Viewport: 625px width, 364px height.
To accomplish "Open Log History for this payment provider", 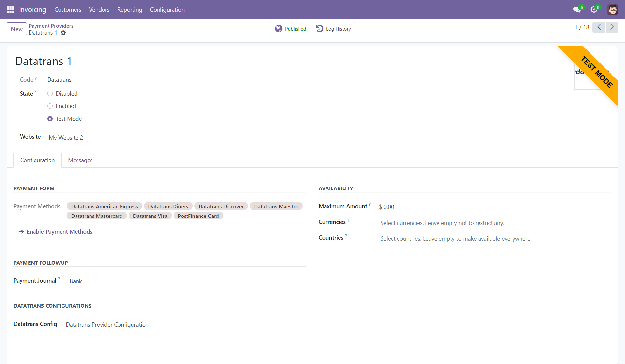I will tap(333, 29).
